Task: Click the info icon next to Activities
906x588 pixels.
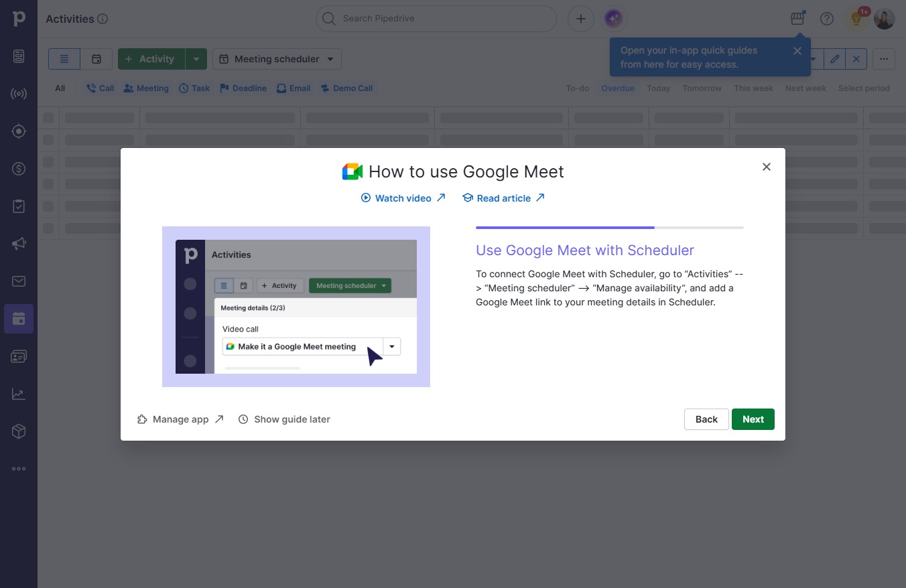Action: click(103, 19)
